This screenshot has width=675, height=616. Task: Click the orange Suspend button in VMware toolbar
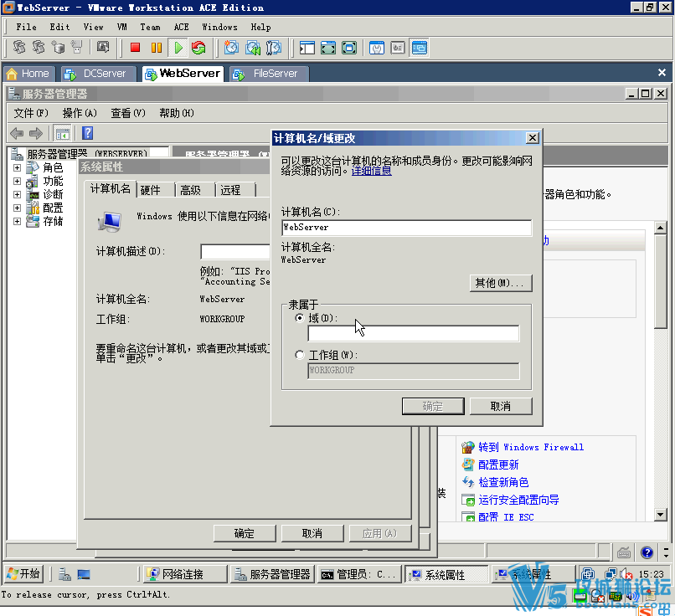157,48
